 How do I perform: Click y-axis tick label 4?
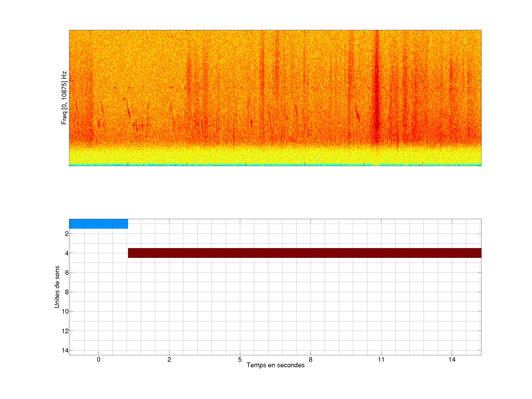67,253
